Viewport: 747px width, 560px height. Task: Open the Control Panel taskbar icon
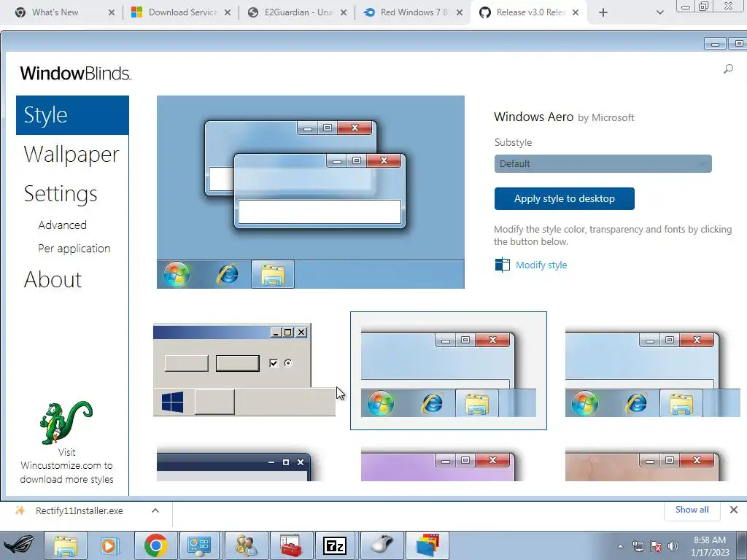[199, 545]
